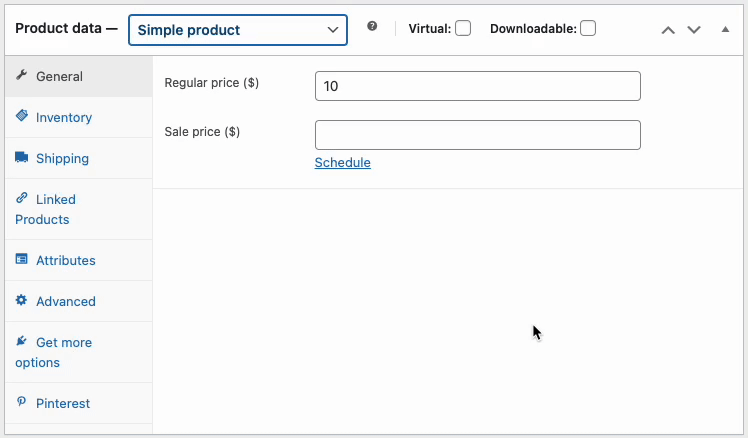The image size is (748, 438).
Task: Move Product data panel up
Action: (x=668, y=30)
